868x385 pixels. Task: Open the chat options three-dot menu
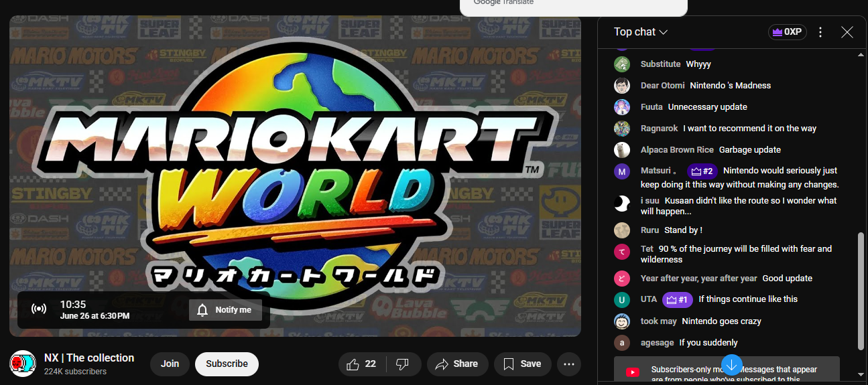point(820,32)
